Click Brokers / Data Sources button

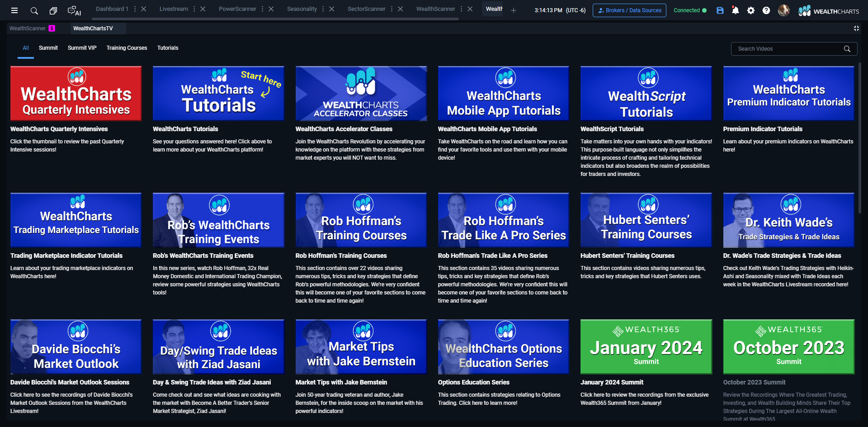tap(629, 10)
